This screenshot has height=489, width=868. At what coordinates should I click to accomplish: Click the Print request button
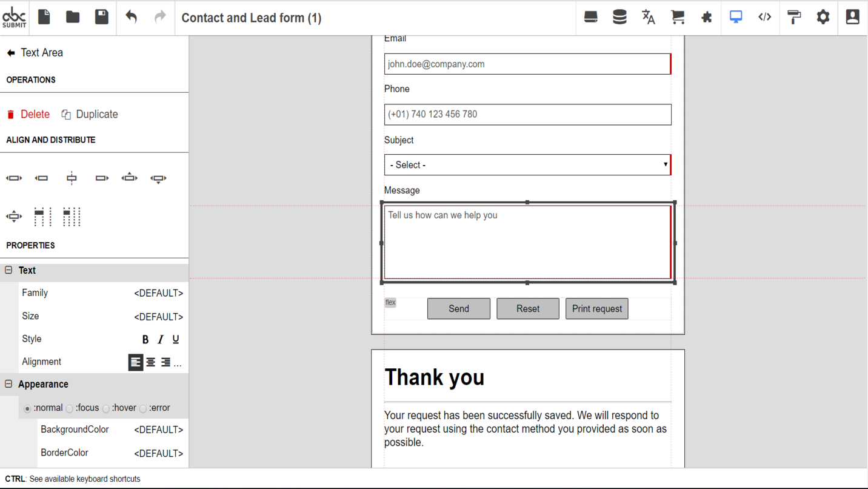[597, 309]
